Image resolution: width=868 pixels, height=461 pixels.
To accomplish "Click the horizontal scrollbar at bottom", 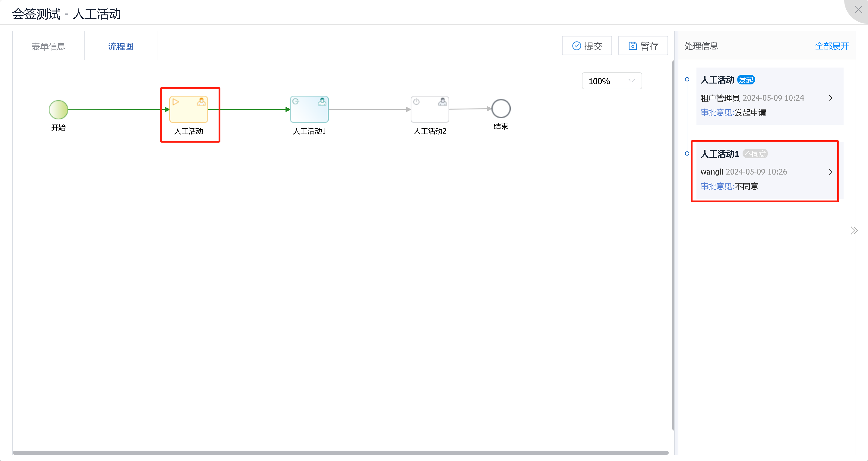I will point(340,453).
